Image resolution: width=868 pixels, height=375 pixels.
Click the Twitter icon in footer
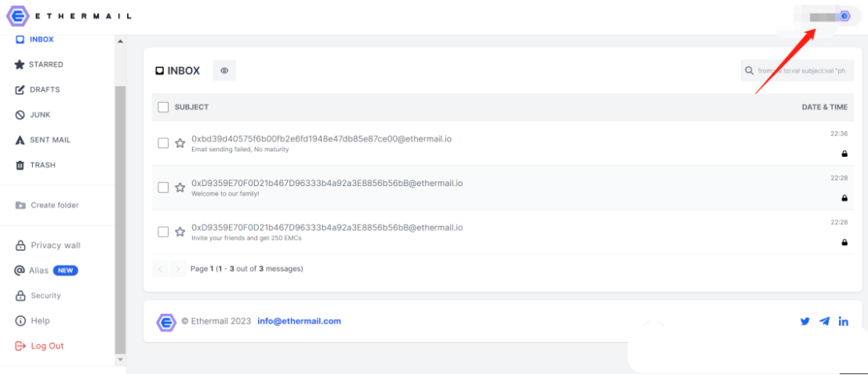805,321
